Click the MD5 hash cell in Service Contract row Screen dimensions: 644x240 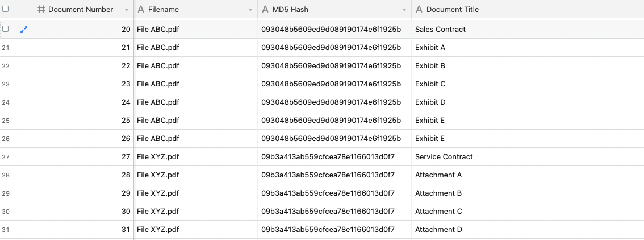click(x=334, y=156)
